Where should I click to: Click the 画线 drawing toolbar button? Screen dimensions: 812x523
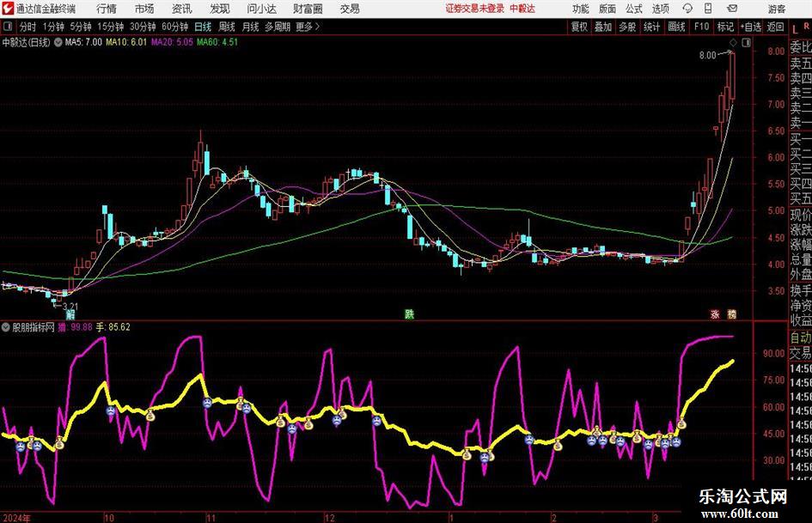(x=676, y=27)
